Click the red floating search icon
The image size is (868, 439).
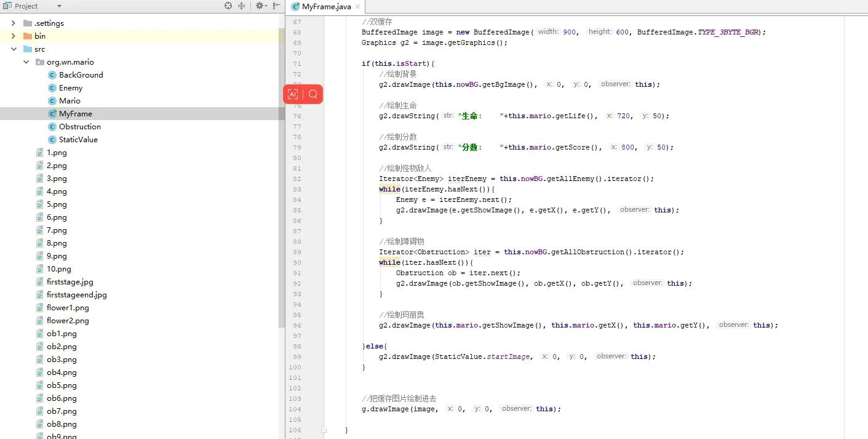pos(313,94)
